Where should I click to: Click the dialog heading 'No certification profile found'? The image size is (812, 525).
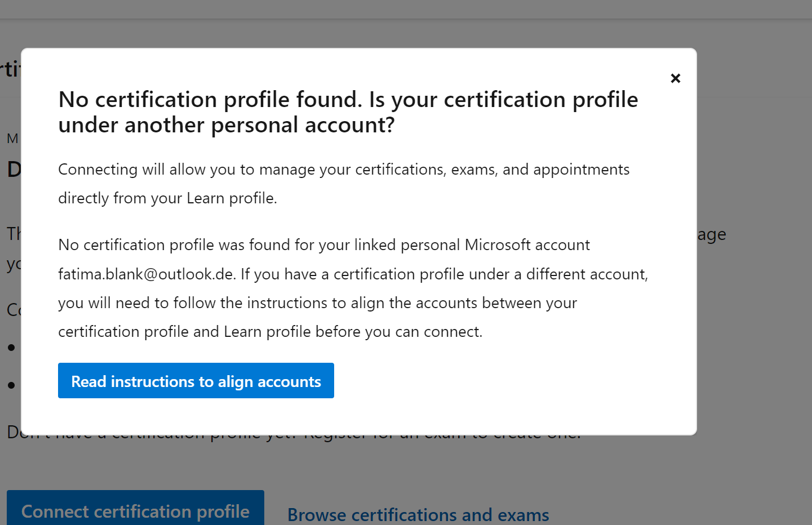(x=348, y=112)
